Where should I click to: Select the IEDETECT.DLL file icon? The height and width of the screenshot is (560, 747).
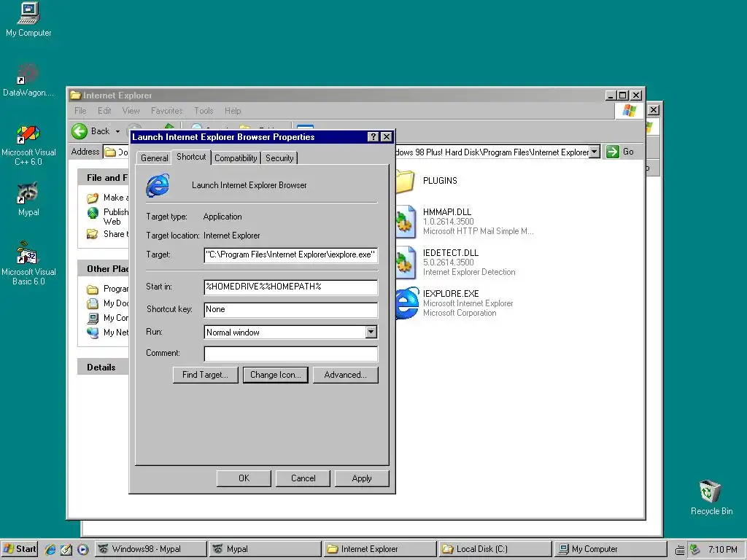tap(406, 262)
